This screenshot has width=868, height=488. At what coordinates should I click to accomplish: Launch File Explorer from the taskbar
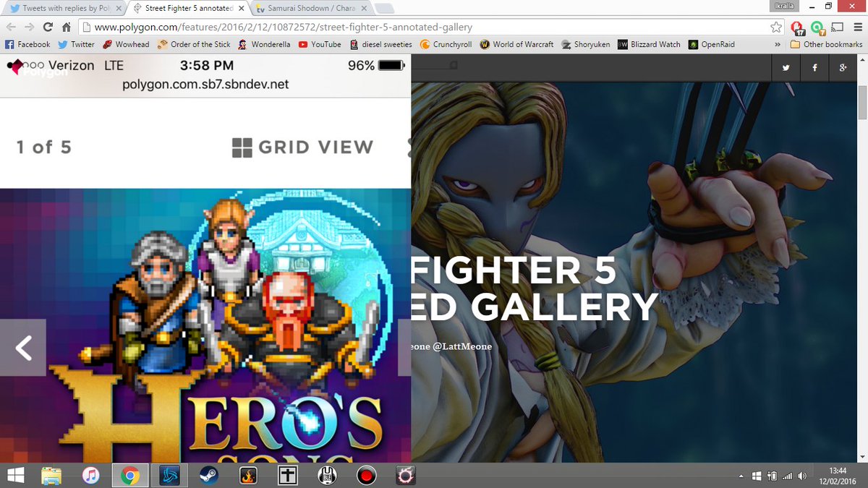51,475
